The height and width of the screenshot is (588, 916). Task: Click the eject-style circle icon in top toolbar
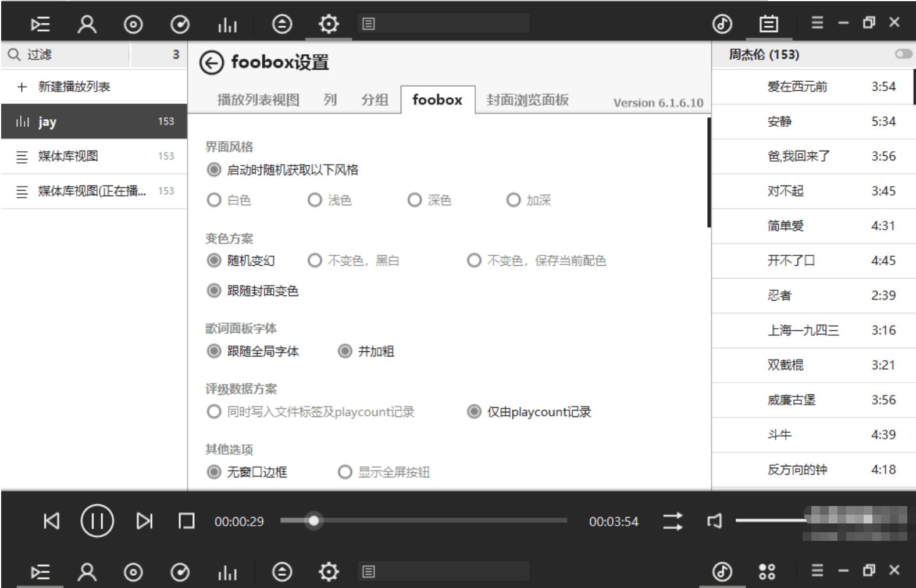point(282,24)
